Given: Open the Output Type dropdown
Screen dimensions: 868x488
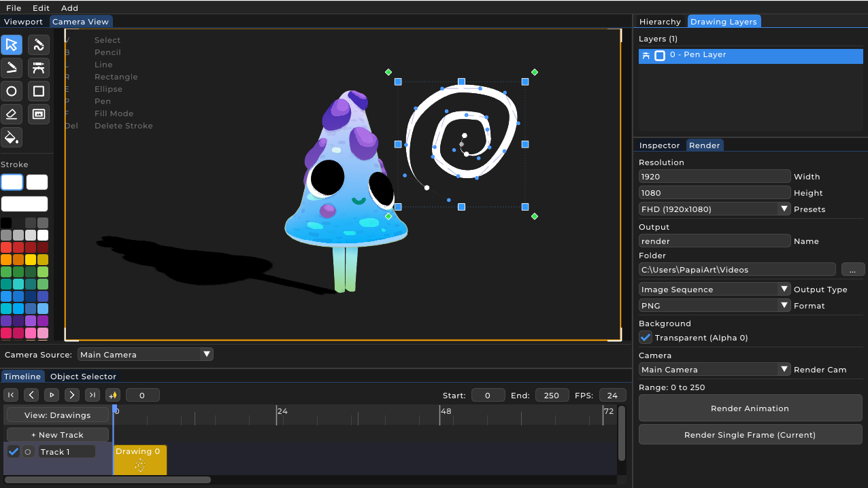Looking at the screenshot, I should 714,289.
